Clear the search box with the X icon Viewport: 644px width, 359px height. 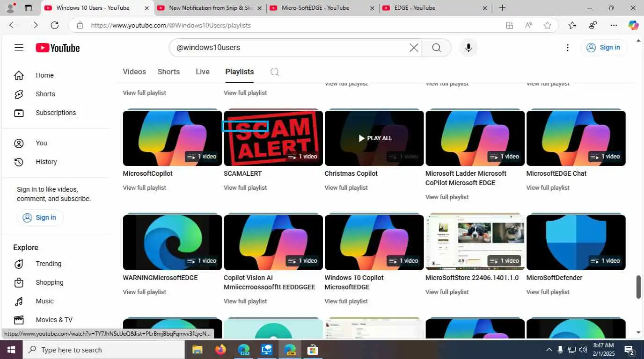414,48
